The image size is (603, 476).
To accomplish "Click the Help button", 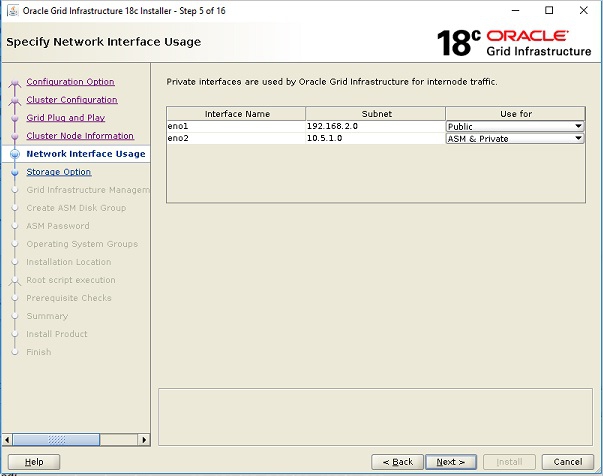I will pos(34,462).
